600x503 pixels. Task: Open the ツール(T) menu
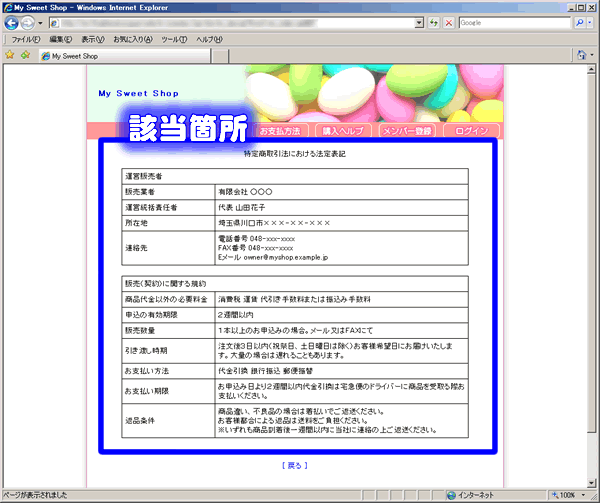[173, 39]
